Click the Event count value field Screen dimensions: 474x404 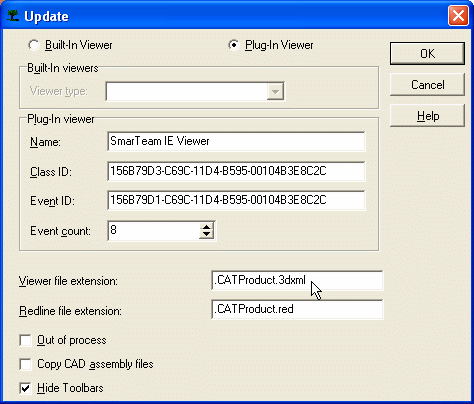(154, 231)
